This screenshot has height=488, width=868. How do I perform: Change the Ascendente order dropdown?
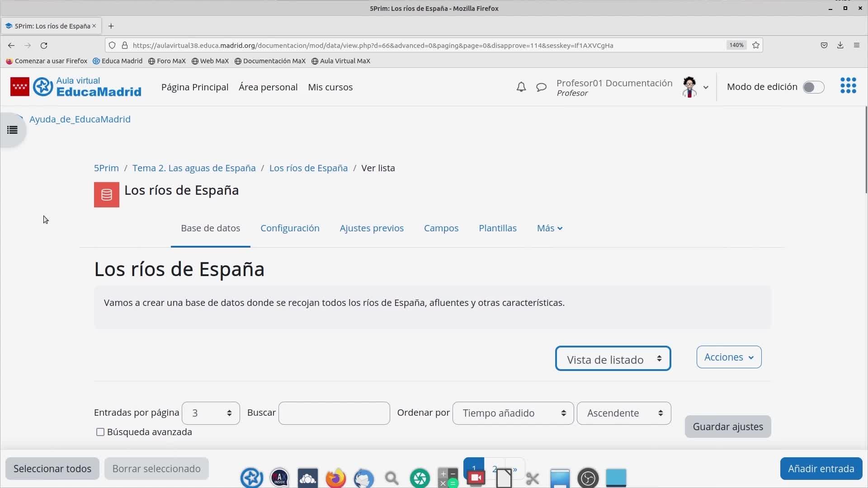point(623,413)
